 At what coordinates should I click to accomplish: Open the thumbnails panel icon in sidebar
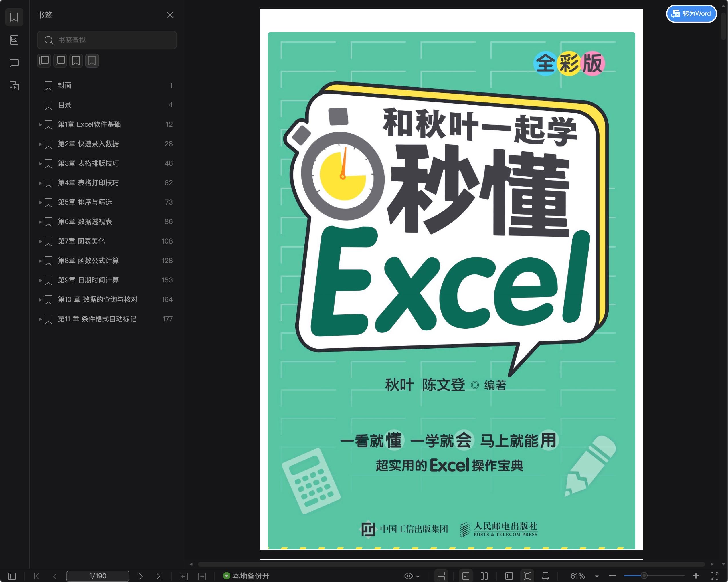(x=14, y=40)
